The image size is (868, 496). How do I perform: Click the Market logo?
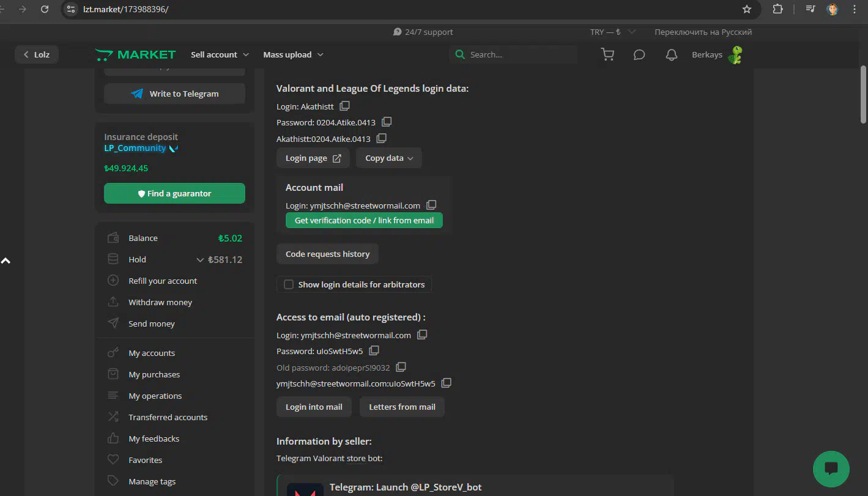coord(136,54)
